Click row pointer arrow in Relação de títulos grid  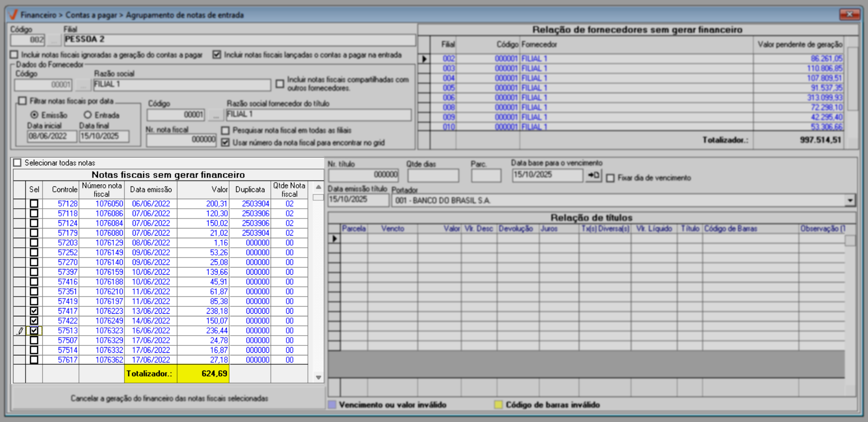(x=334, y=239)
